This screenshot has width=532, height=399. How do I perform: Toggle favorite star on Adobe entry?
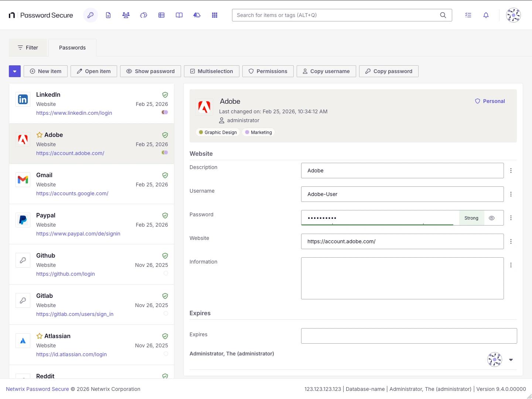[x=40, y=135]
